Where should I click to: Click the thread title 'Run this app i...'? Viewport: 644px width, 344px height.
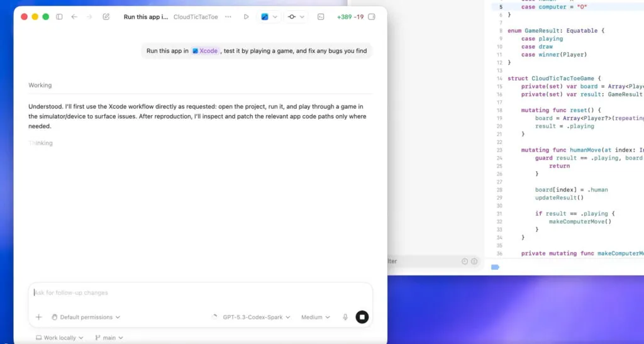click(x=146, y=17)
